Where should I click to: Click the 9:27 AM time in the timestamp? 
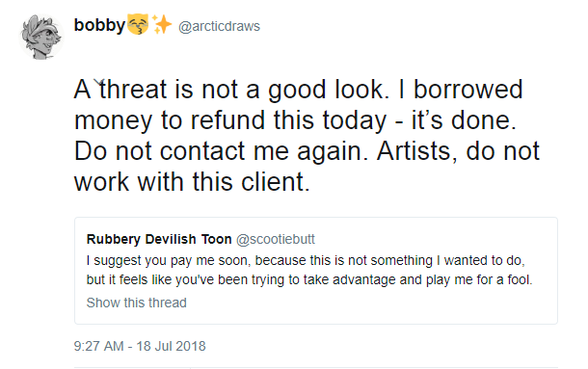point(99,346)
